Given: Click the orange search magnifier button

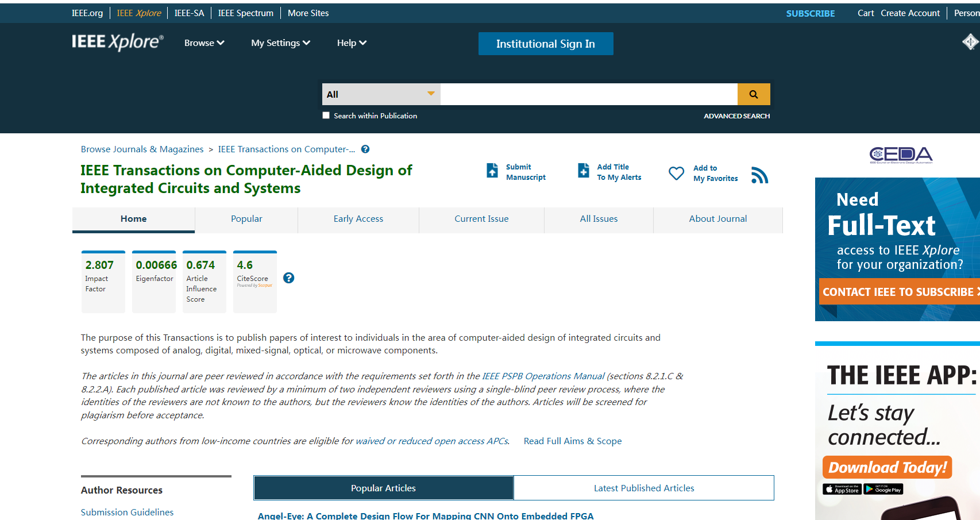Looking at the screenshot, I should (754, 94).
